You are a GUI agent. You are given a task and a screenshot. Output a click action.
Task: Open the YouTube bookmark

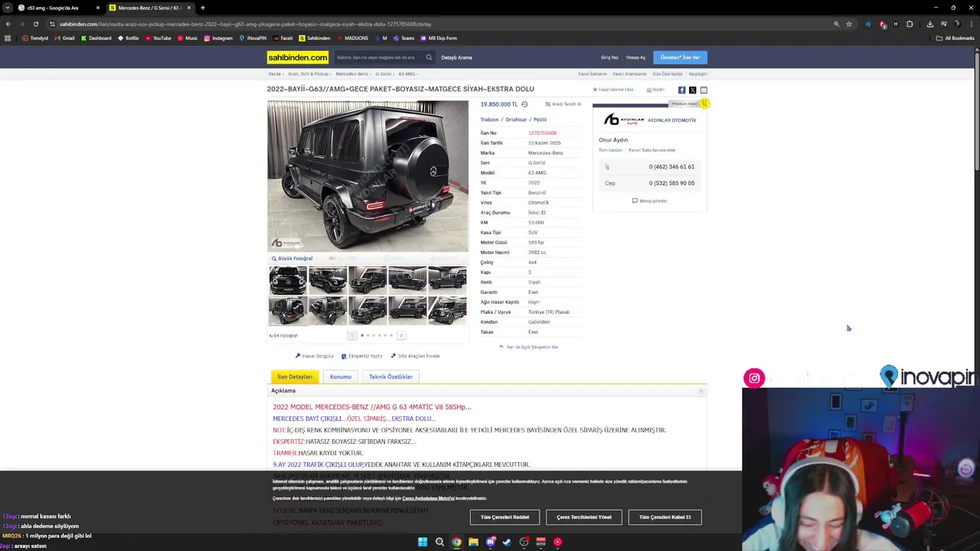point(158,38)
